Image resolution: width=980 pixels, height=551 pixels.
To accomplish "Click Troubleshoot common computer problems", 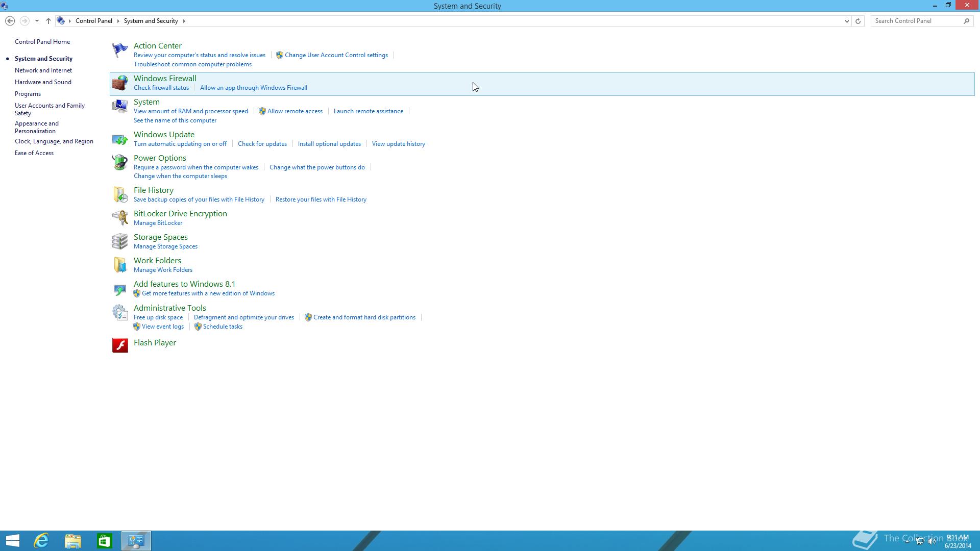I will click(192, 64).
